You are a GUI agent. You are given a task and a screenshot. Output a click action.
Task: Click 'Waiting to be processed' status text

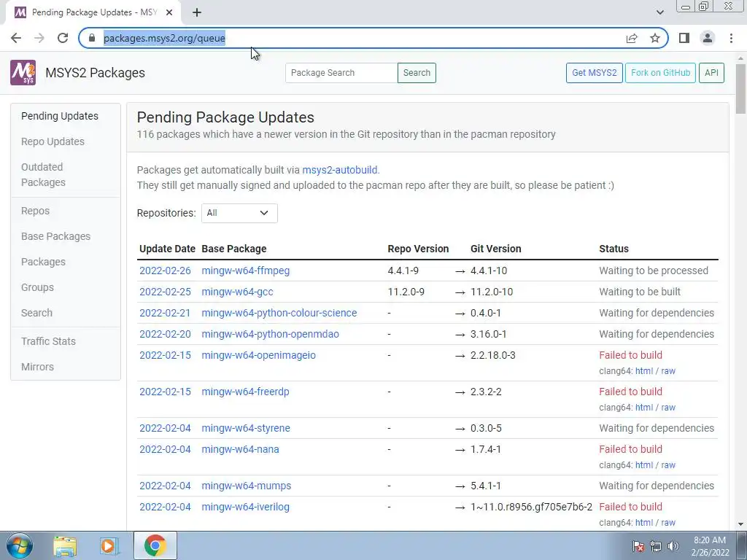tap(654, 271)
